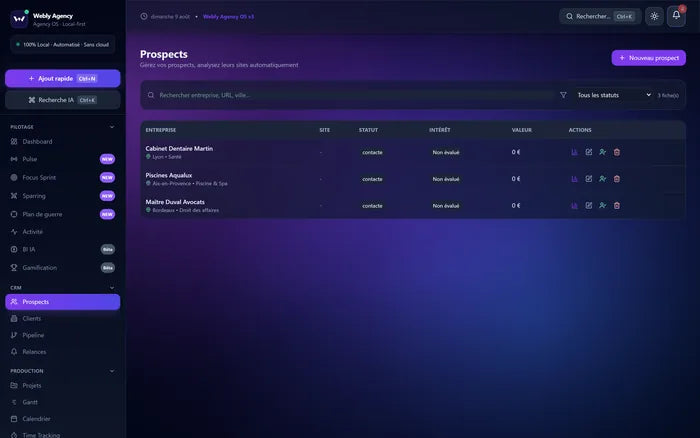Viewport: 700px width, 438px height.
Task: Click the Nouveau prospect button
Action: tap(649, 58)
